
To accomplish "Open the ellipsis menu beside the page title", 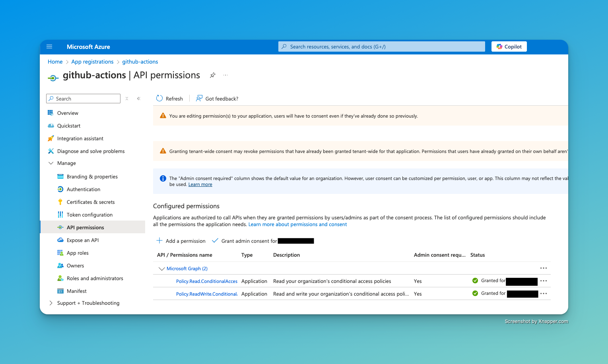I will [x=225, y=75].
